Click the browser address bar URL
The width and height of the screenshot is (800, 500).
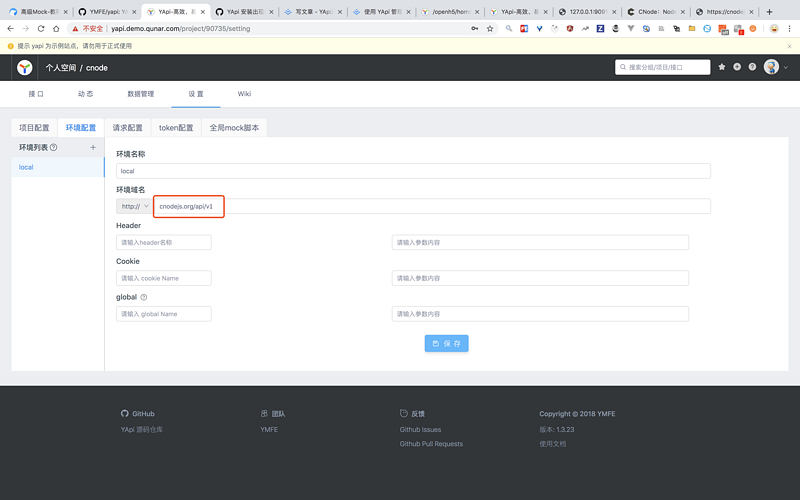click(181, 29)
